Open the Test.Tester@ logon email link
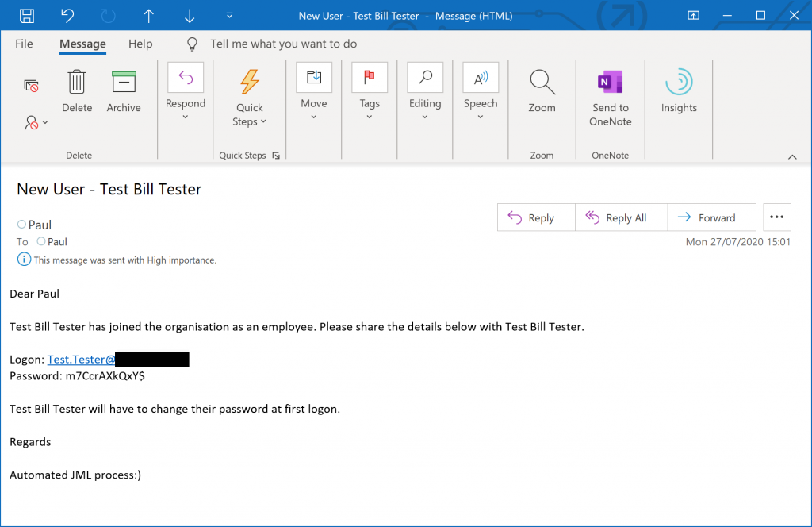The width and height of the screenshot is (812, 527). pyautogui.click(x=81, y=360)
